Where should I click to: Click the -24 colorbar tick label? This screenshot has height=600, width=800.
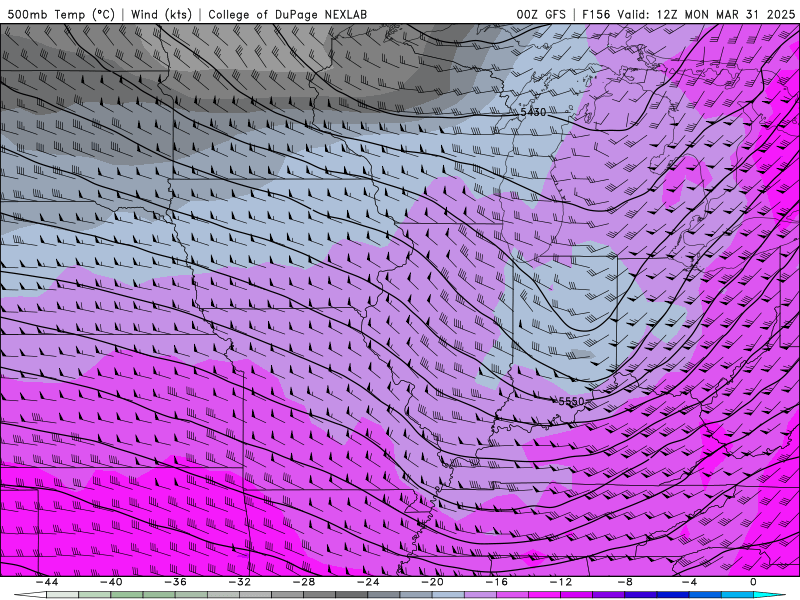pyautogui.click(x=368, y=582)
